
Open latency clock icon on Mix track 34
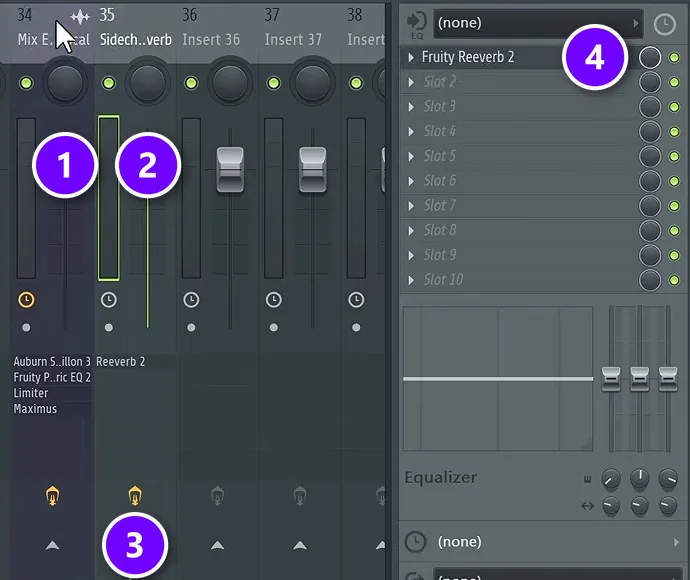[26, 300]
